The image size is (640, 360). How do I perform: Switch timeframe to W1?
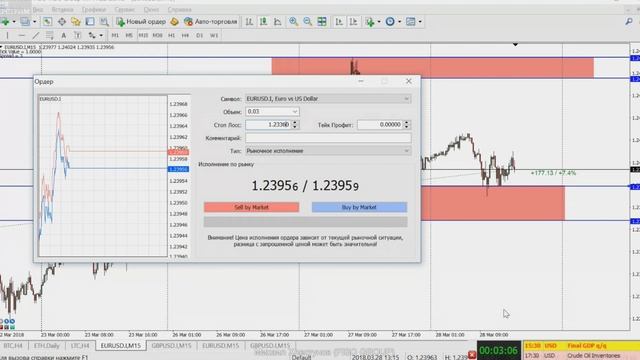(214, 36)
